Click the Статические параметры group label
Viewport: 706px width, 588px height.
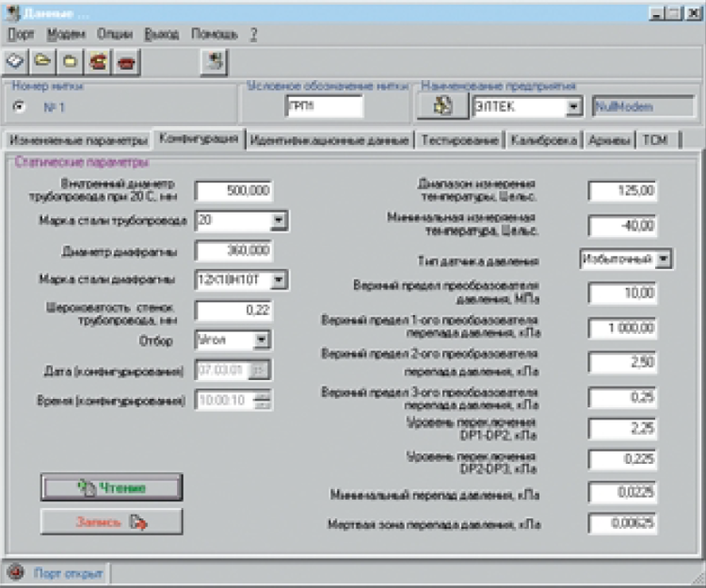click(82, 162)
